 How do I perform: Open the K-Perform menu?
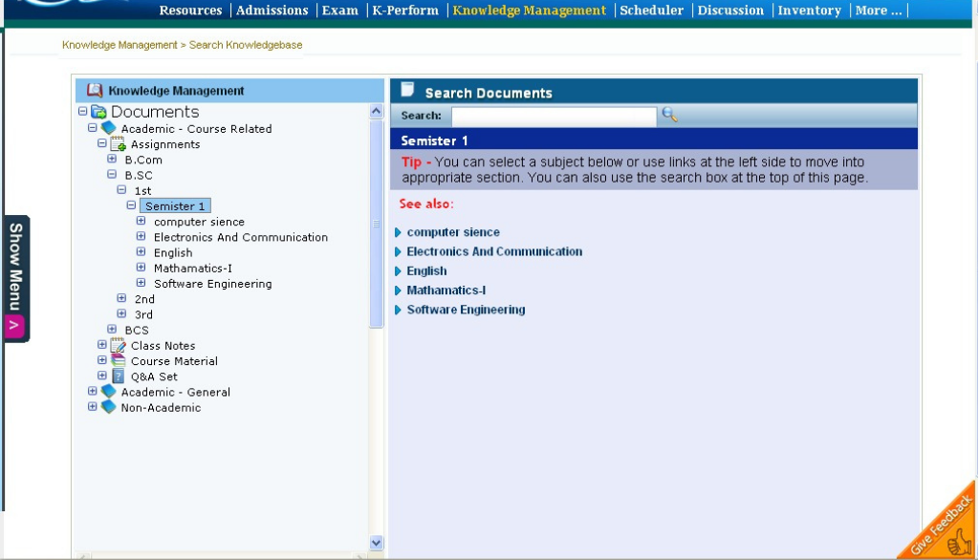point(405,10)
